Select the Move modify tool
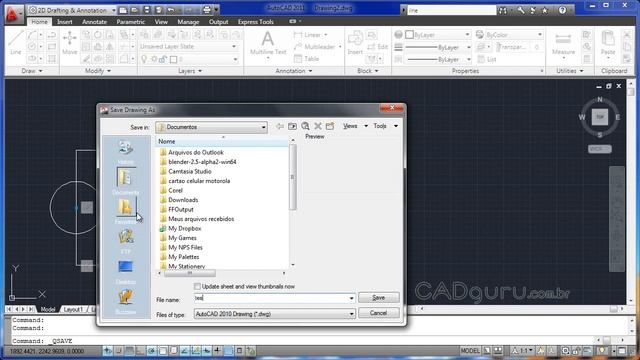 point(70,43)
